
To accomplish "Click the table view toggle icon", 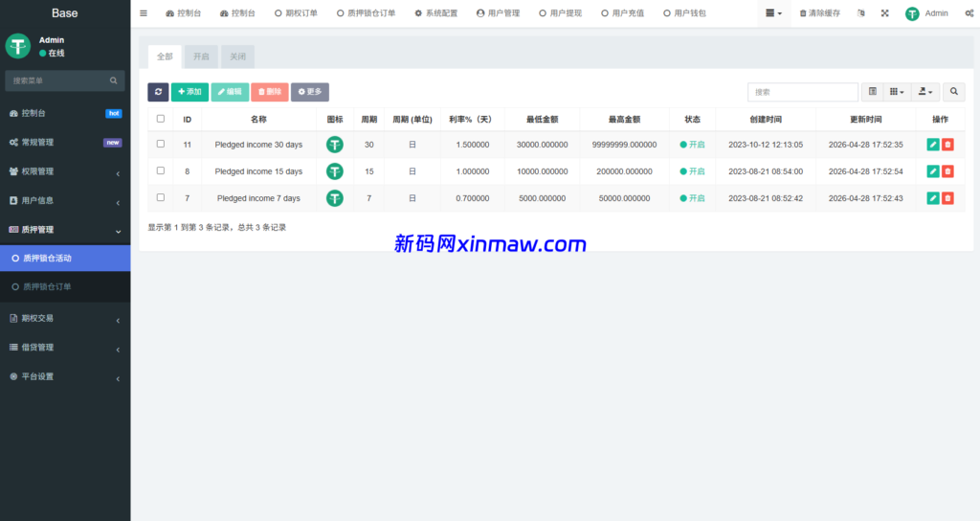I will [x=873, y=92].
